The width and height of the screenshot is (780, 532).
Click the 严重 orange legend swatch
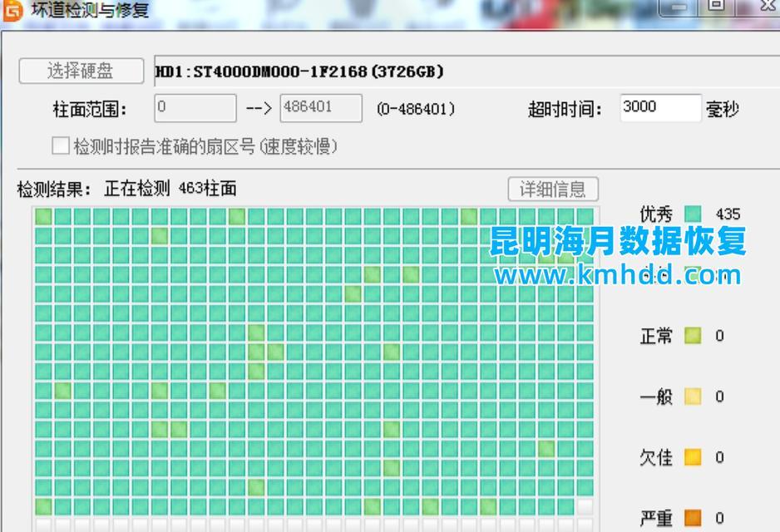(693, 518)
